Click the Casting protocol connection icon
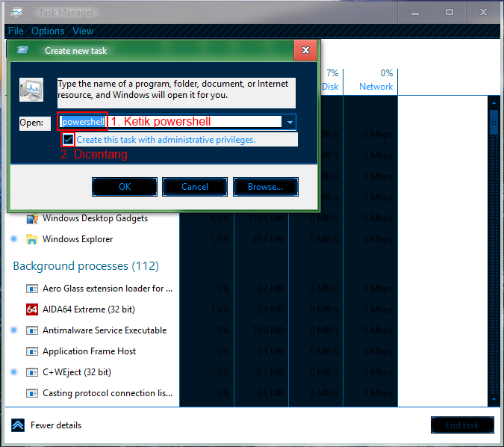 (32, 393)
